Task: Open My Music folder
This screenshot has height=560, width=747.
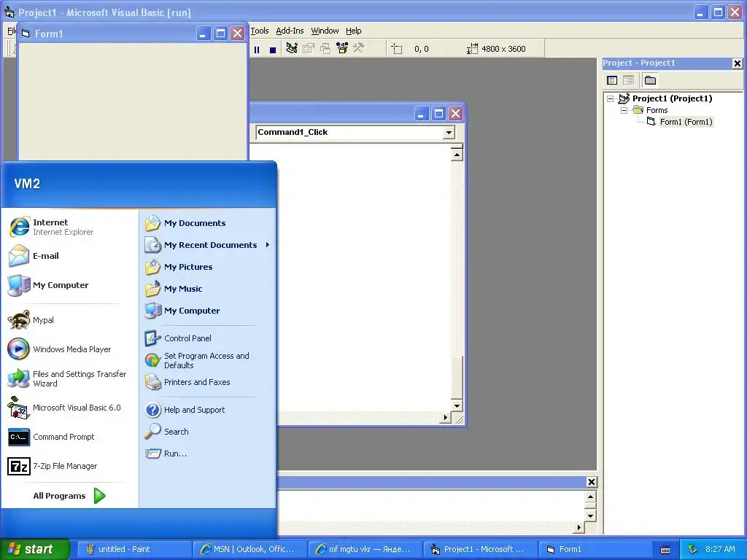Action: [208, 289]
